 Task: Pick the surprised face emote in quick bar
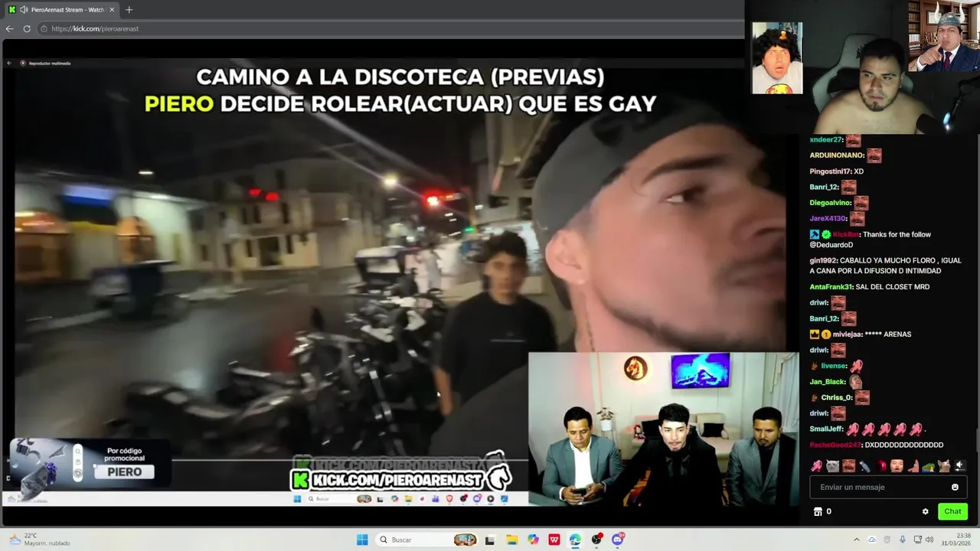click(x=897, y=465)
